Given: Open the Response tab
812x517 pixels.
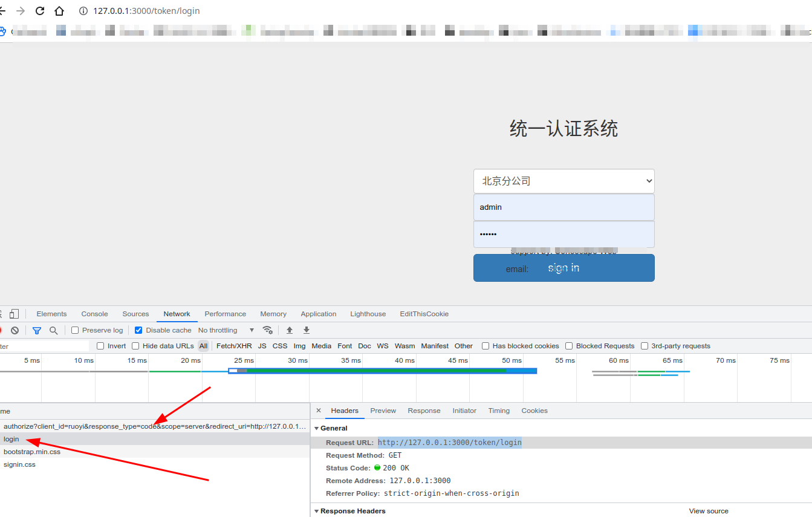Looking at the screenshot, I should point(424,411).
